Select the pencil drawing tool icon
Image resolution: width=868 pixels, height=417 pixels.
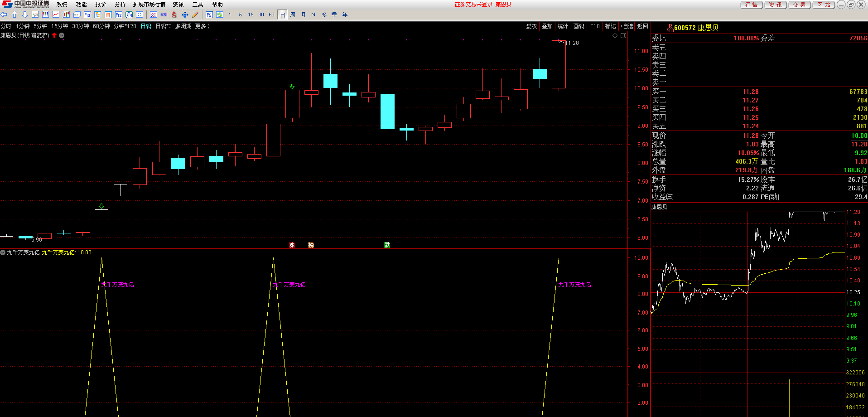click(195, 15)
